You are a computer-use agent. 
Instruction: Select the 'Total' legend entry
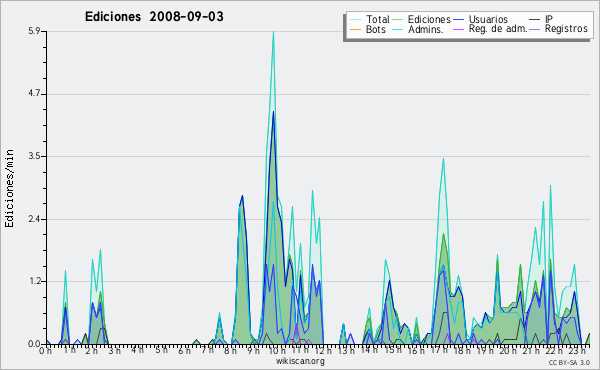[x=370, y=19]
